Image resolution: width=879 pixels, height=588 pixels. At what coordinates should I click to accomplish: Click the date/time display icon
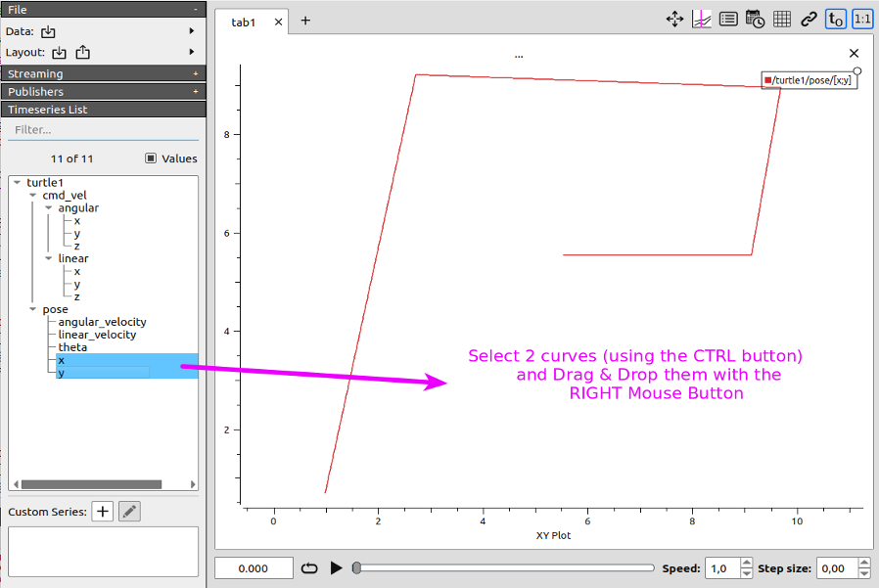[x=754, y=18]
